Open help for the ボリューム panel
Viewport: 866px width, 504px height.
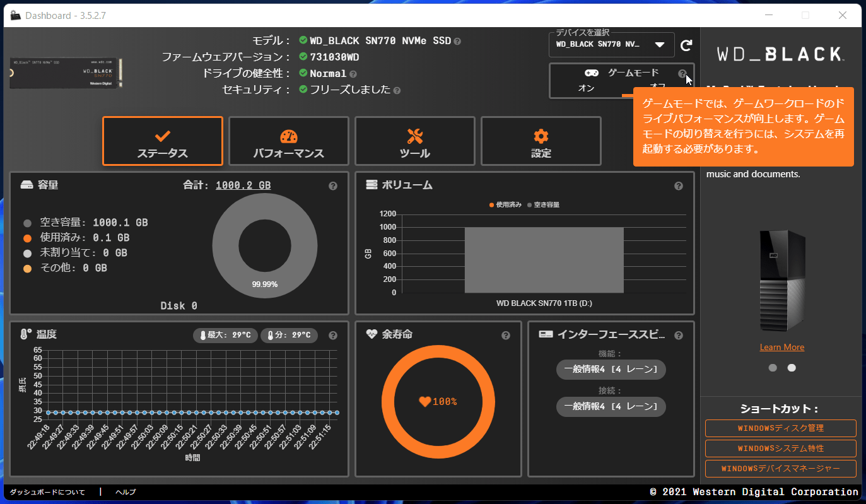(679, 186)
